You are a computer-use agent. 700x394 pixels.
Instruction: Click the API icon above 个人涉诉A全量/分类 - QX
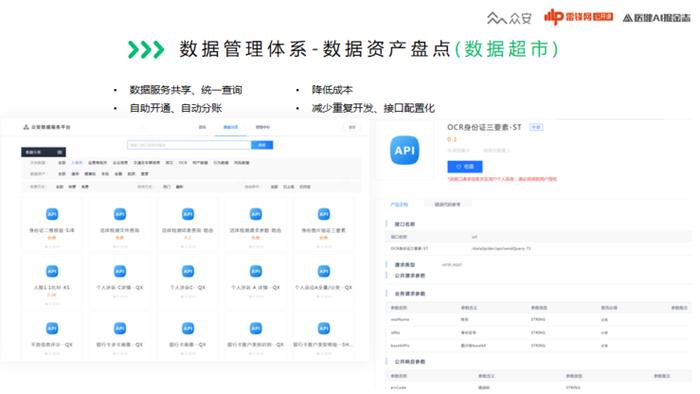[x=324, y=271]
